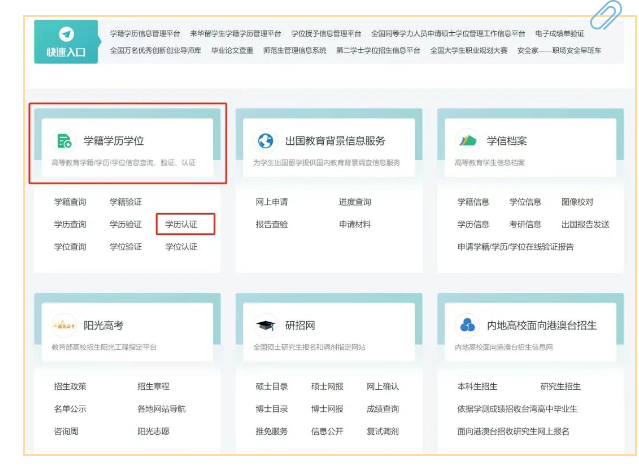Open 面向港澳台招收研究生网上报名
This screenshot has height=469, width=639.
(x=512, y=431)
